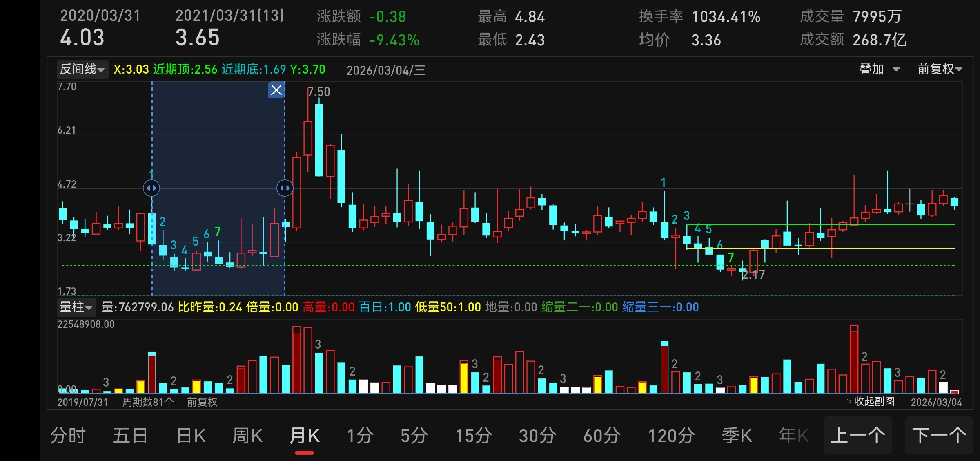Click 下一个 next button
The height and width of the screenshot is (461, 980).
coord(939,436)
